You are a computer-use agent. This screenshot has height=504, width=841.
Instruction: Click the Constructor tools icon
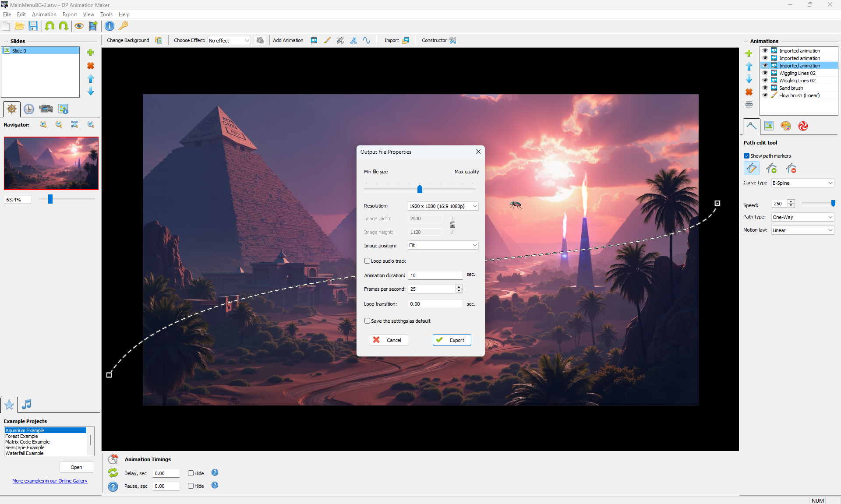[452, 40]
